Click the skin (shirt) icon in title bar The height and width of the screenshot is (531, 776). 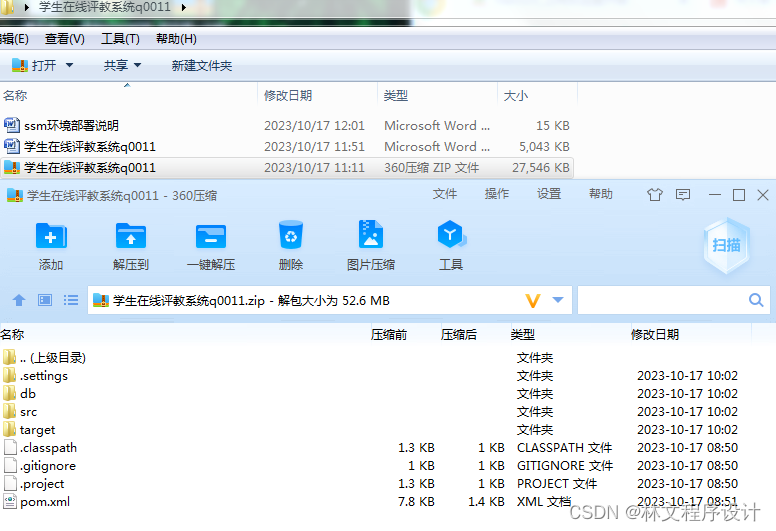(655, 195)
